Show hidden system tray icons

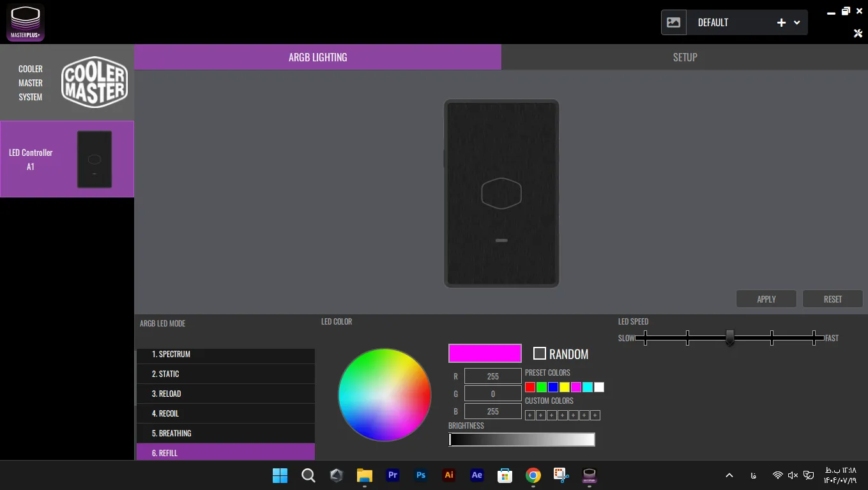coord(729,475)
